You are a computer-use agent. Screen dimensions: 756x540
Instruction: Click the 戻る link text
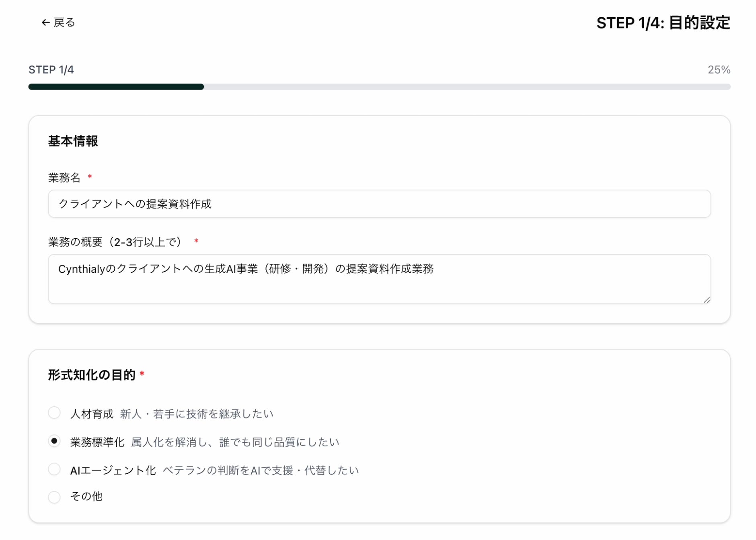tap(64, 22)
